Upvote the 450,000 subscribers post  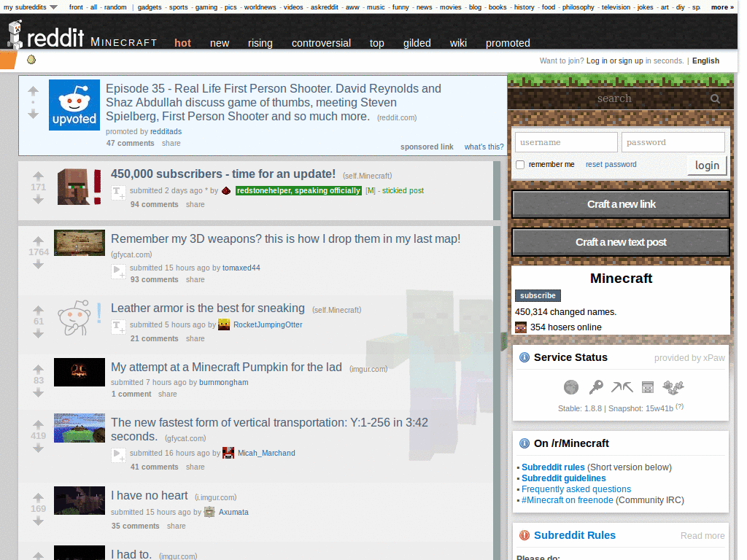coord(38,176)
